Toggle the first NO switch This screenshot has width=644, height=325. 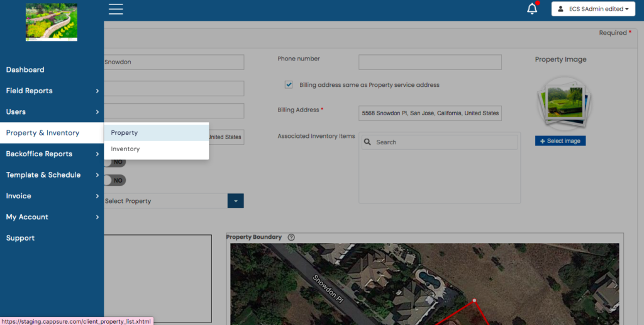(116, 162)
